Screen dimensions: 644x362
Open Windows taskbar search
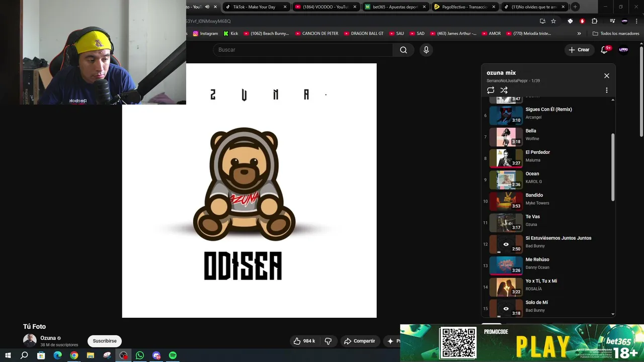point(24,355)
